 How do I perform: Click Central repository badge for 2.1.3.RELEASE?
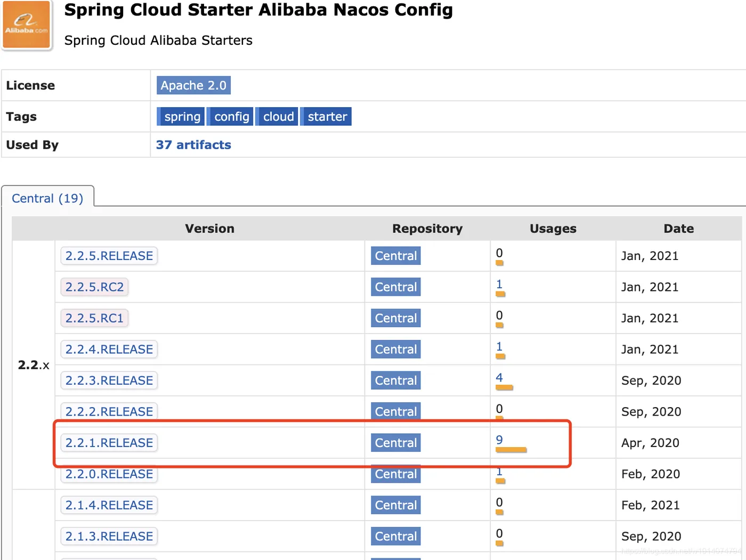tap(396, 536)
